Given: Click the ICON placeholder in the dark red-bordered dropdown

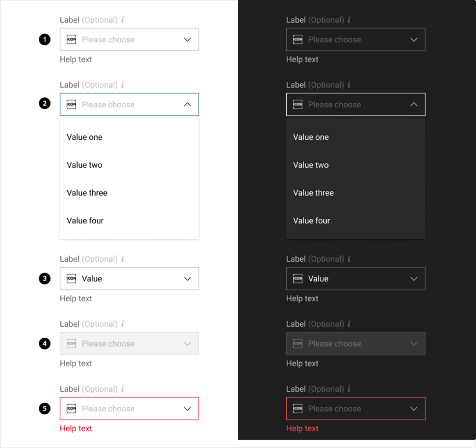Looking at the screenshot, I should [x=298, y=409].
